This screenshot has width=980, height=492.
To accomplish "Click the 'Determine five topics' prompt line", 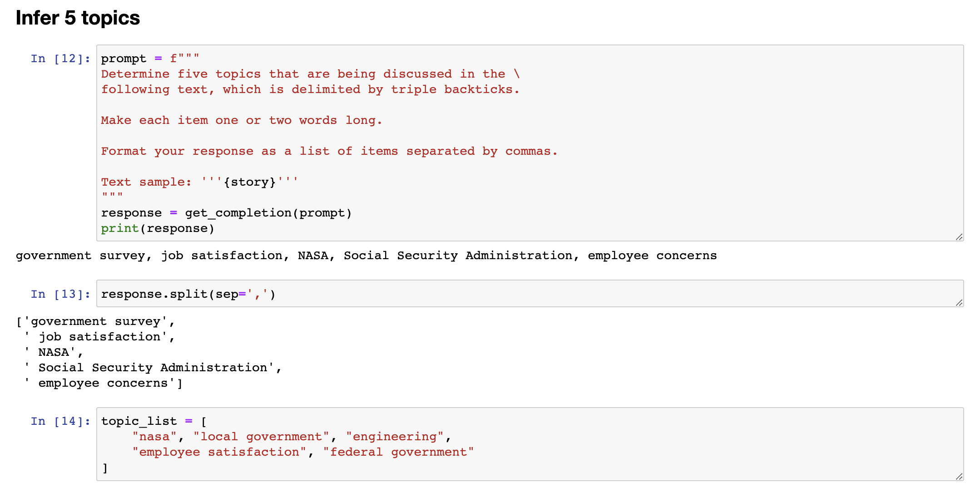I will coord(310,74).
